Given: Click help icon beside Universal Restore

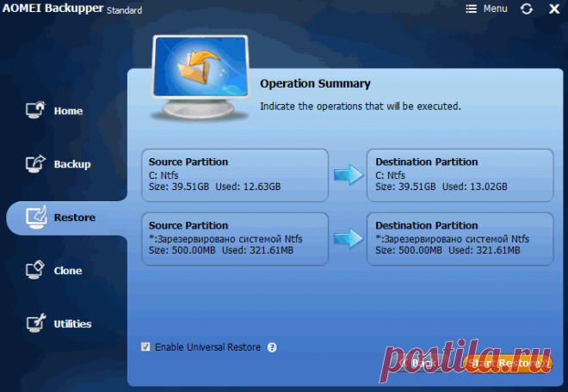Looking at the screenshot, I should pyautogui.click(x=272, y=347).
